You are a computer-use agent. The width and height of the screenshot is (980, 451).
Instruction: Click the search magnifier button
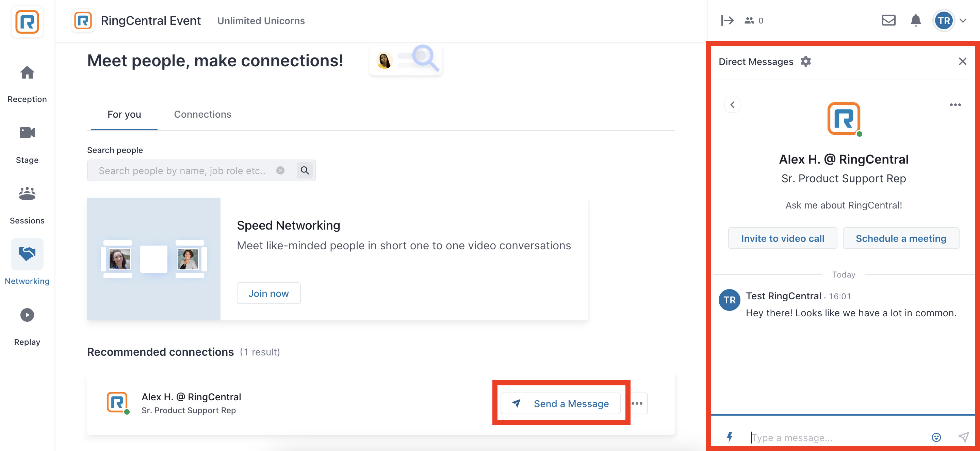click(x=305, y=170)
